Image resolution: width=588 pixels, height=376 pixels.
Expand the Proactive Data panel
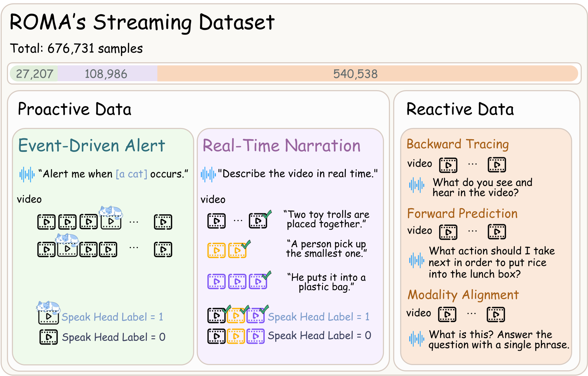click(75, 109)
